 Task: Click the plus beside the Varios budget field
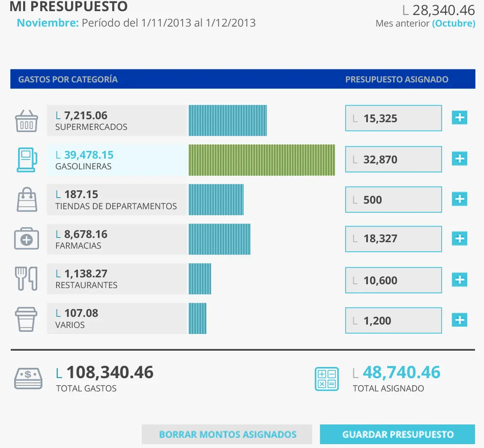coord(459,320)
